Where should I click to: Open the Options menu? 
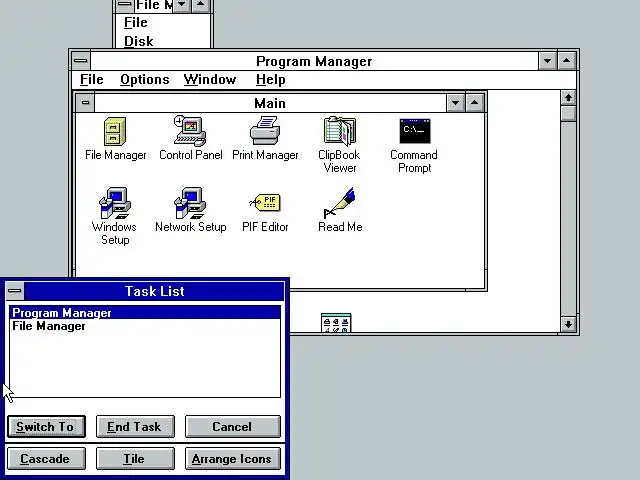[x=144, y=80]
